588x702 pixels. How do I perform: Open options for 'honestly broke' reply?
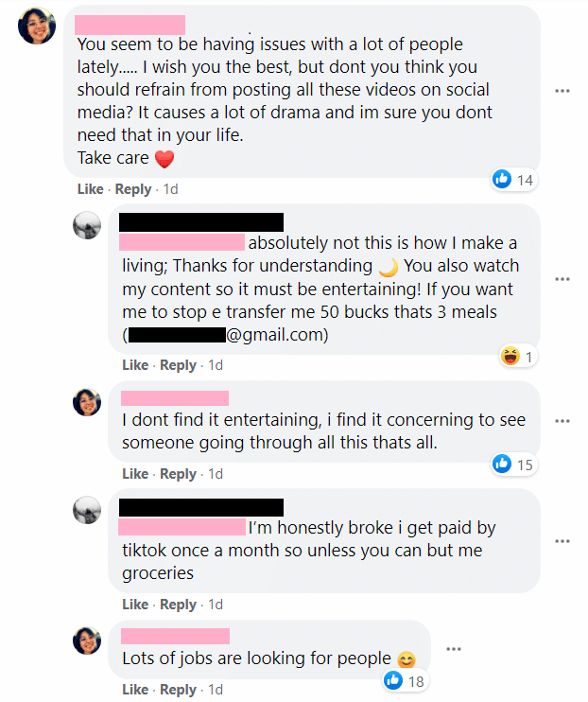click(562, 541)
